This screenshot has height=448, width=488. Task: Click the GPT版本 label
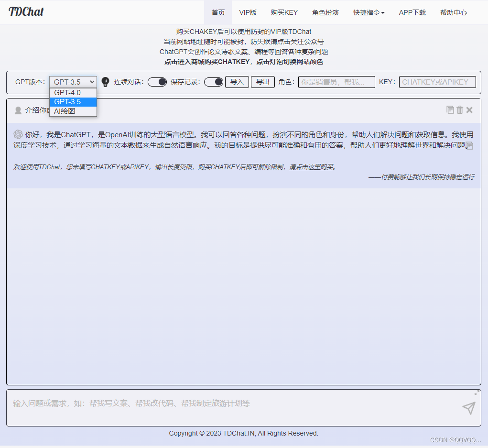(30, 82)
